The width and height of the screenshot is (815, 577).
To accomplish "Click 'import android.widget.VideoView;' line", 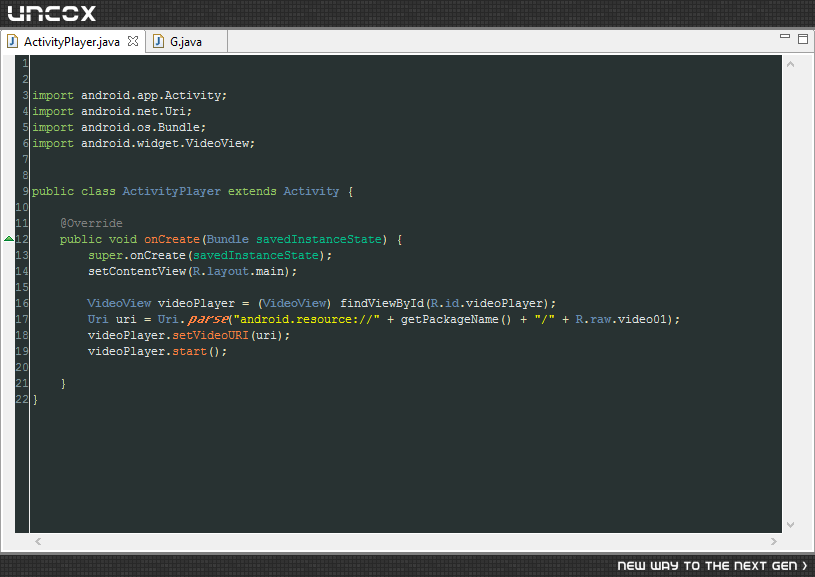I will 143,143.
